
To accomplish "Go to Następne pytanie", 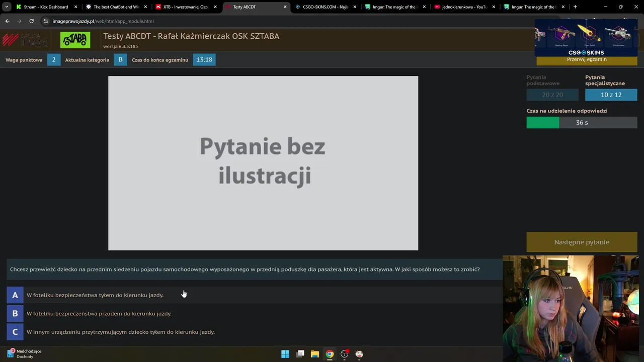I will (582, 242).
